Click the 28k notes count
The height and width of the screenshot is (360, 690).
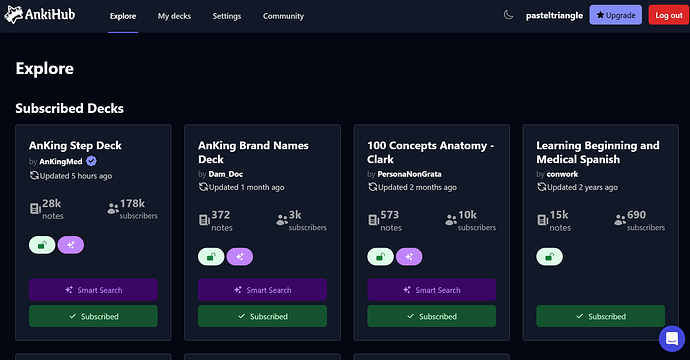point(51,203)
